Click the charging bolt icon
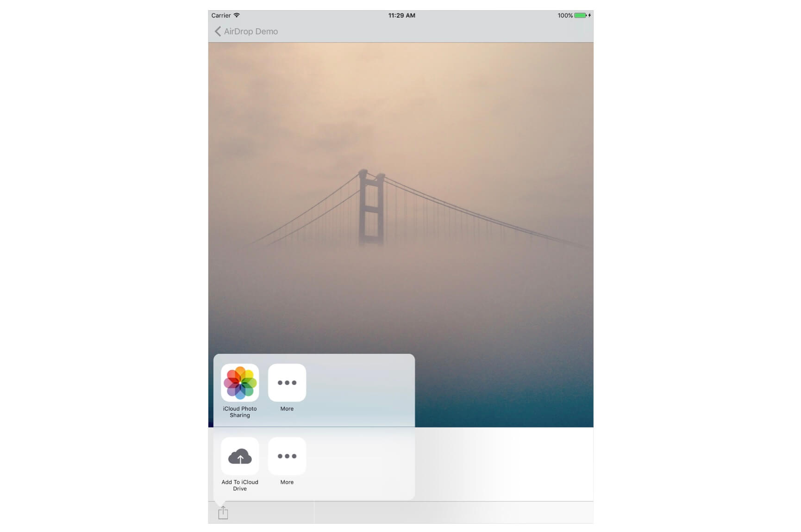The image size is (801, 532). coord(589,15)
